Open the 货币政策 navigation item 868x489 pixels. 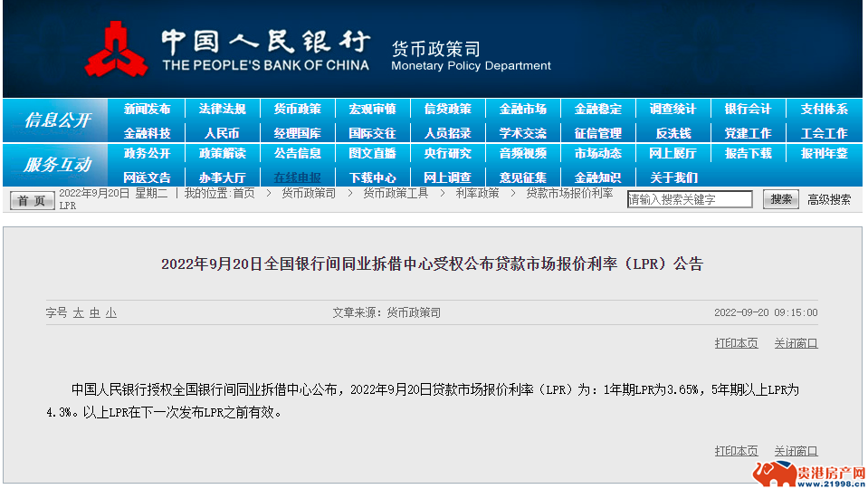(x=297, y=110)
